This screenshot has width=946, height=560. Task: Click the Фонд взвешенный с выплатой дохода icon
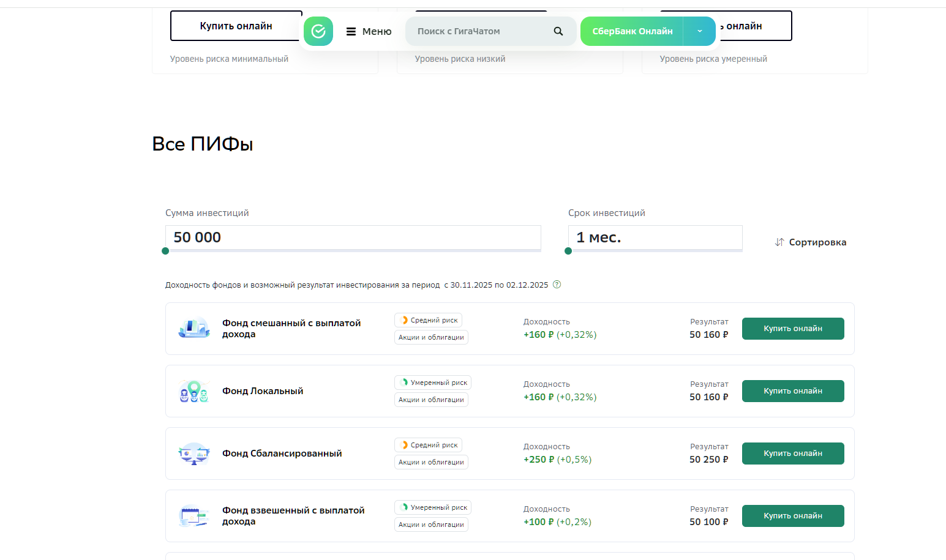(193, 516)
